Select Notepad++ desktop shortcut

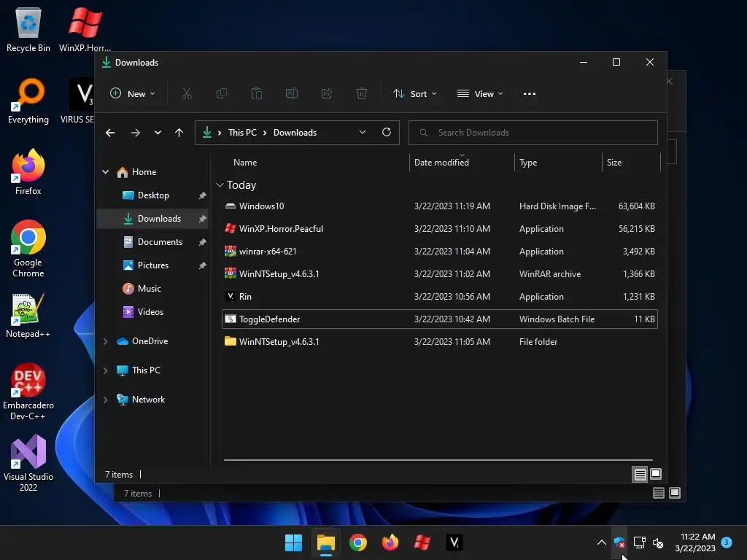[28, 315]
